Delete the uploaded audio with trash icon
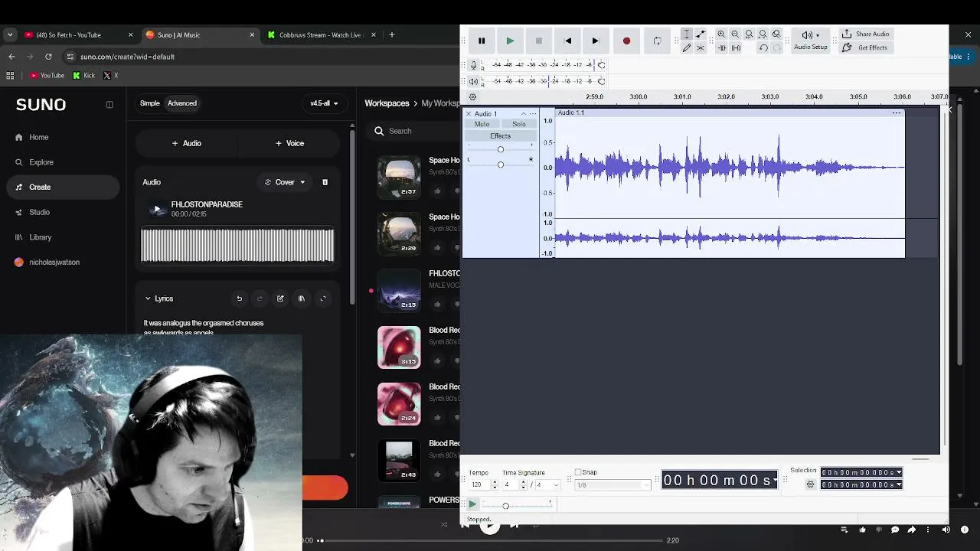Screen dimensions: 980x551 [325, 182]
